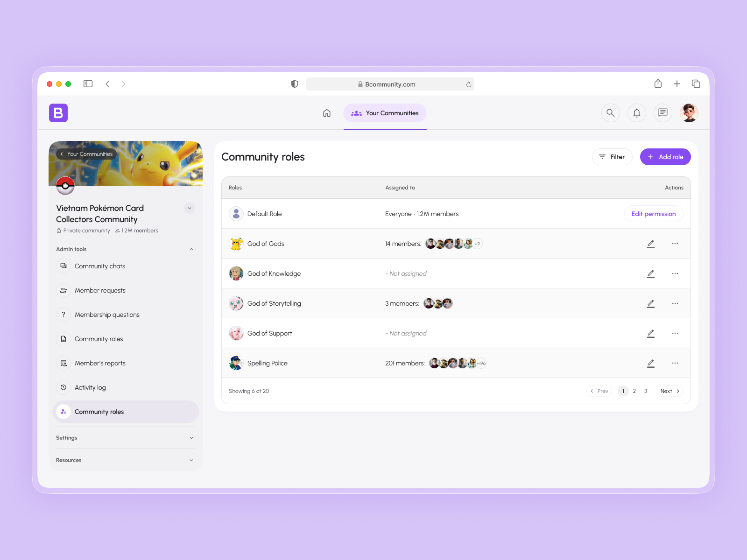Viewport: 747px width, 560px height.
Task: Click Edit permission for Default Role
Action: click(654, 214)
